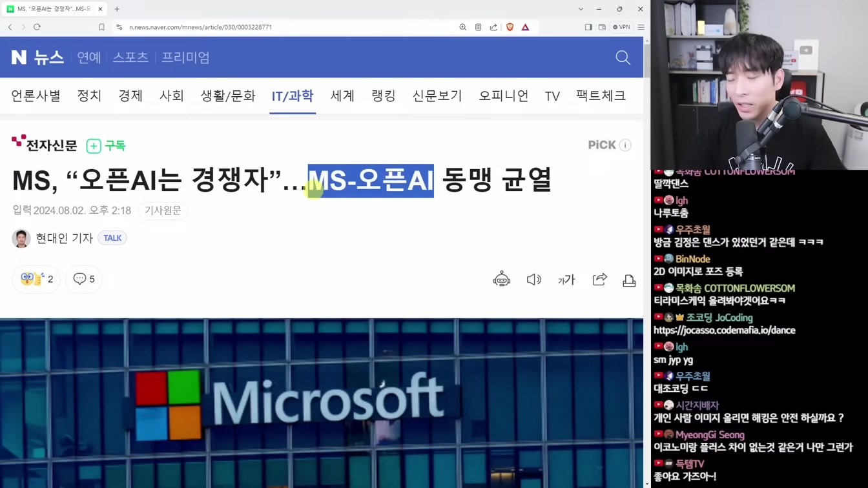868x488 pixels.
Task: Click the VPN button in the toolbar
Action: coord(621,27)
